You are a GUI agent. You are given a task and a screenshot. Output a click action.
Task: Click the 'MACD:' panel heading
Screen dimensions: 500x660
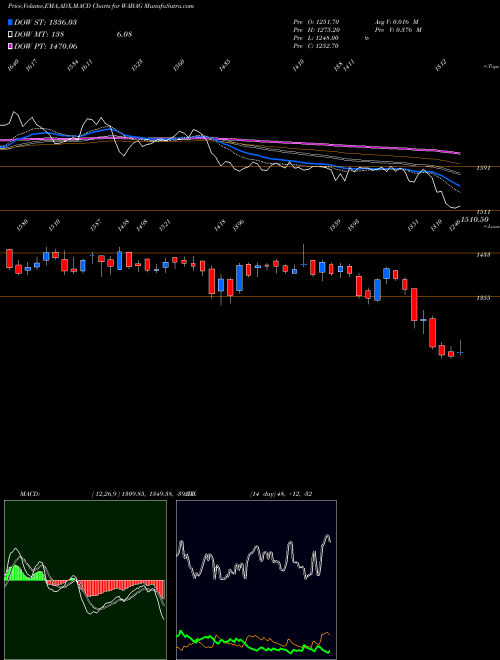coord(29,494)
